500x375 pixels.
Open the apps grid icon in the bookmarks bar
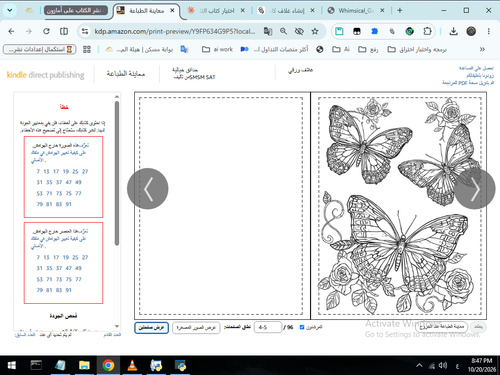(87, 50)
